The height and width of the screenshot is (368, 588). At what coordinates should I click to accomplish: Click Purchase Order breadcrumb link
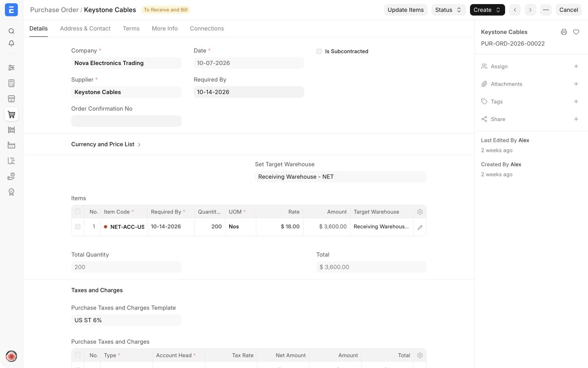pos(54,10)
